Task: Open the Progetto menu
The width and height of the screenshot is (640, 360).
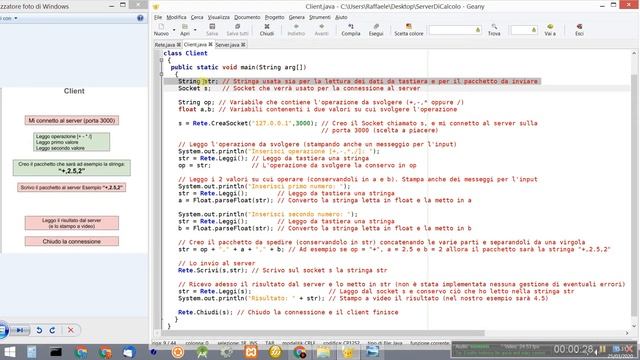Action: (x=274, y=17)
